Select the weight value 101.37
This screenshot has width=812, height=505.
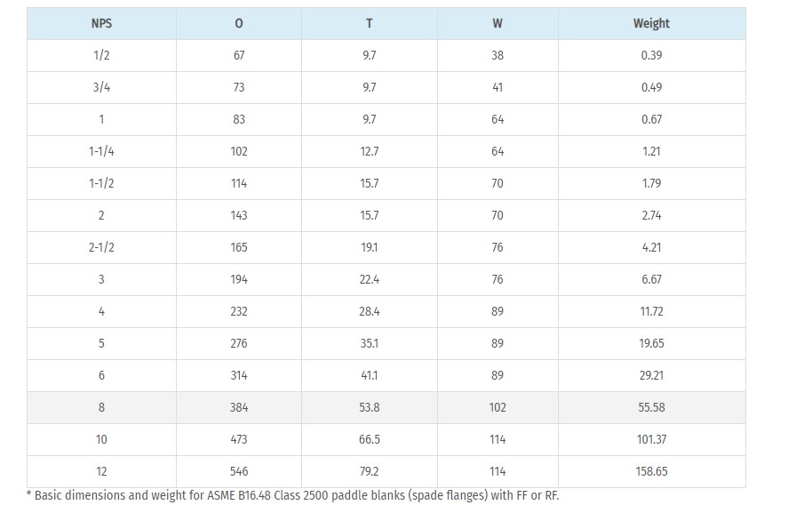651,440
